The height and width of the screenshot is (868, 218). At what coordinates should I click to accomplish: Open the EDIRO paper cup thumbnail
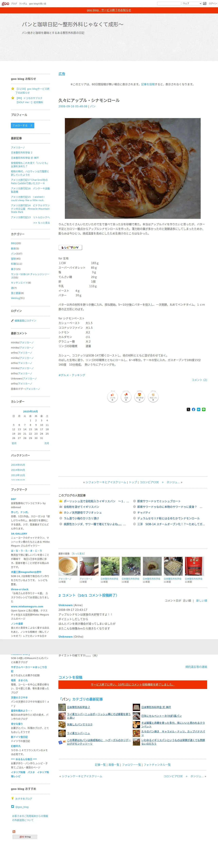(x=89, y=566)
